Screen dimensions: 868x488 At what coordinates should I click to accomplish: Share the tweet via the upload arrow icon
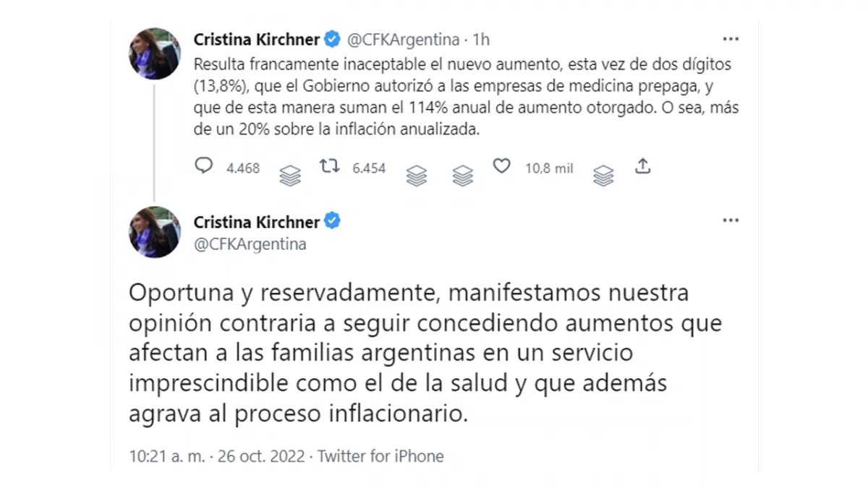(x=643, y=166)
